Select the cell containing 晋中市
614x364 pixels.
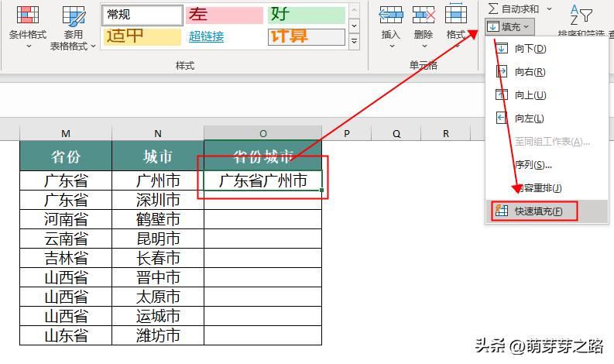pos(158,277)
